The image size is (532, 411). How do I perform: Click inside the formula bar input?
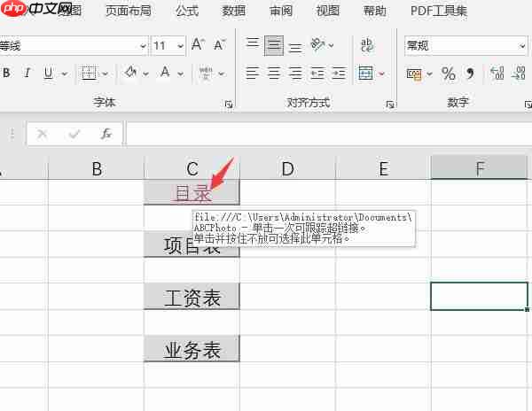click(x=329, y=134)
